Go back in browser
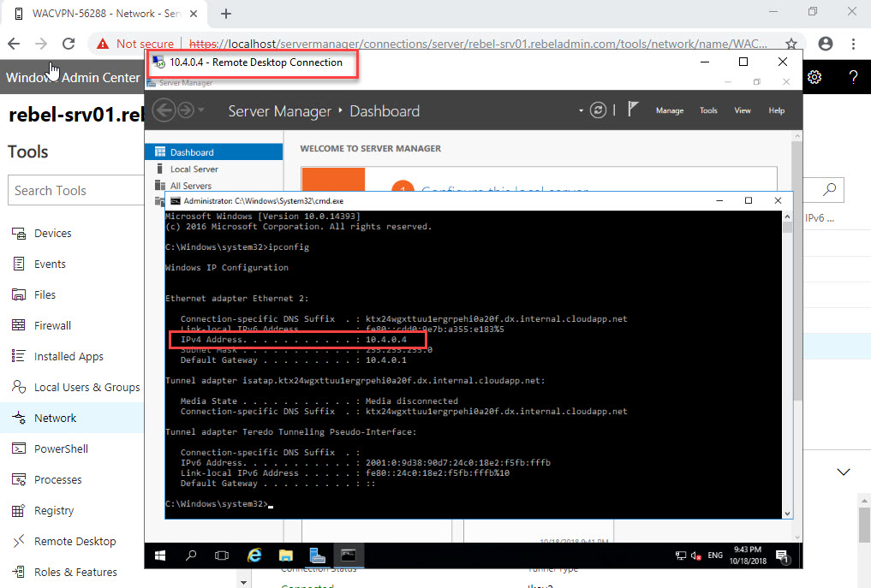Screen dimensions: 871x588 point(14,44)
